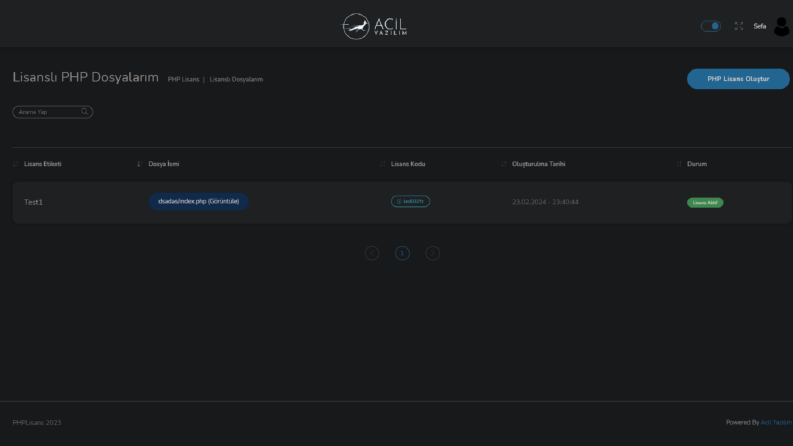Enter fullscreen with the expand icon
Image resolution: width=793 pixels, height=446 pixels.
tap(739, 26)
